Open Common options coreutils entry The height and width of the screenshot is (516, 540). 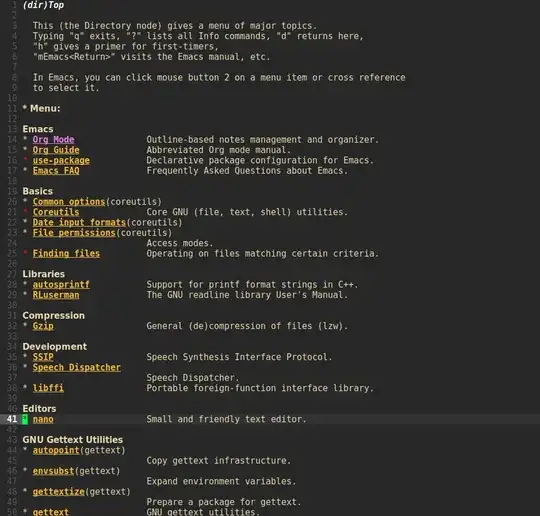coord(69,202)
